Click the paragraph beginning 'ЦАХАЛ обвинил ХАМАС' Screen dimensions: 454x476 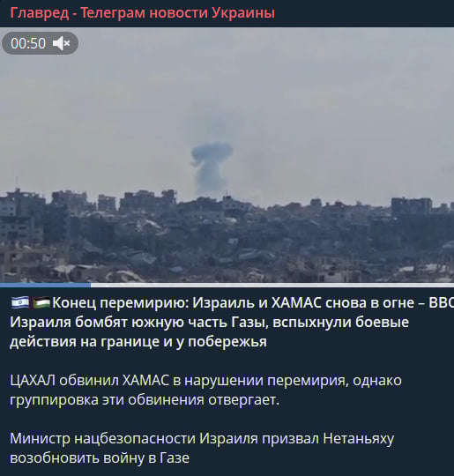click(x=205, y=390)
